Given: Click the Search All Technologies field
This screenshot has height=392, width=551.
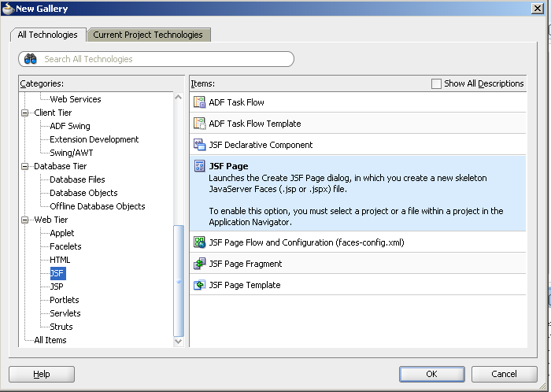Looking at the screenshot, I should pyautogui.click(x=156, y=59).
